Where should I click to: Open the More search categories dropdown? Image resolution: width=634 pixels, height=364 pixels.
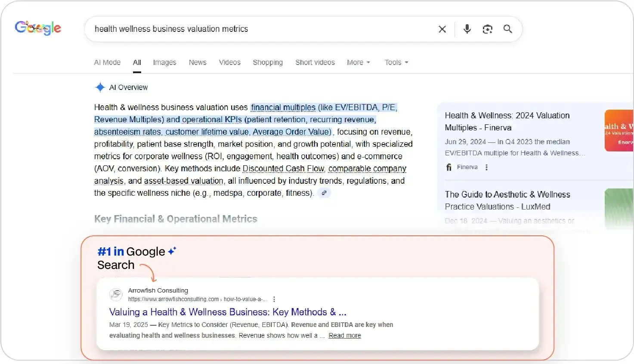tap(358, 62)
